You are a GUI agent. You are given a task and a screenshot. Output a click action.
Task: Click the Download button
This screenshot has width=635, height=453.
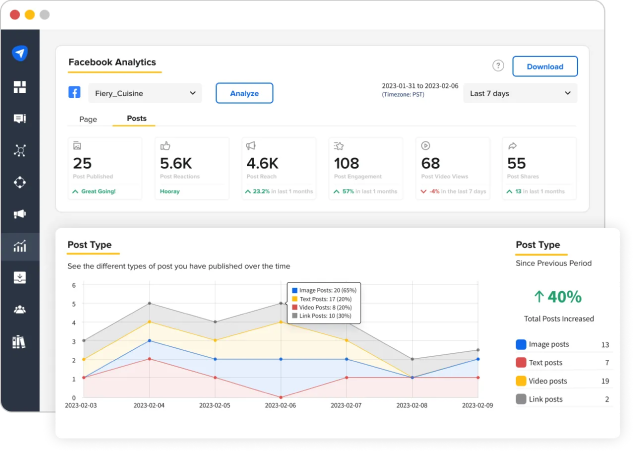click(545, 66)
